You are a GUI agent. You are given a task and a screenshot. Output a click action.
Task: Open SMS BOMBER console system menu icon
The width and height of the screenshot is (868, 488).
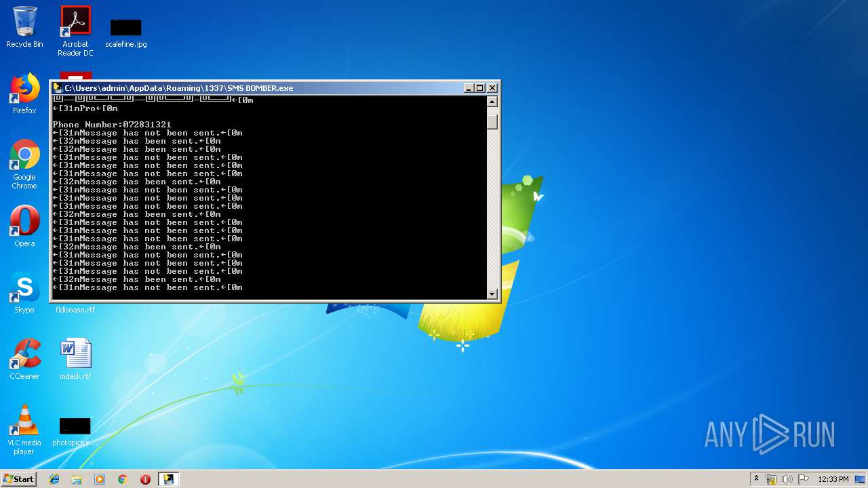[58, 88]
